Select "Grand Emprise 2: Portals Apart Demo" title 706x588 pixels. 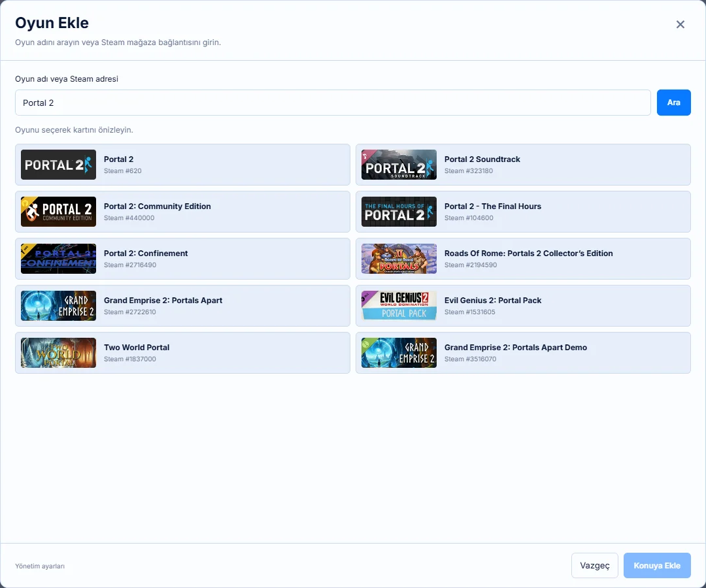pyautogui.click(x=516, y=348)
